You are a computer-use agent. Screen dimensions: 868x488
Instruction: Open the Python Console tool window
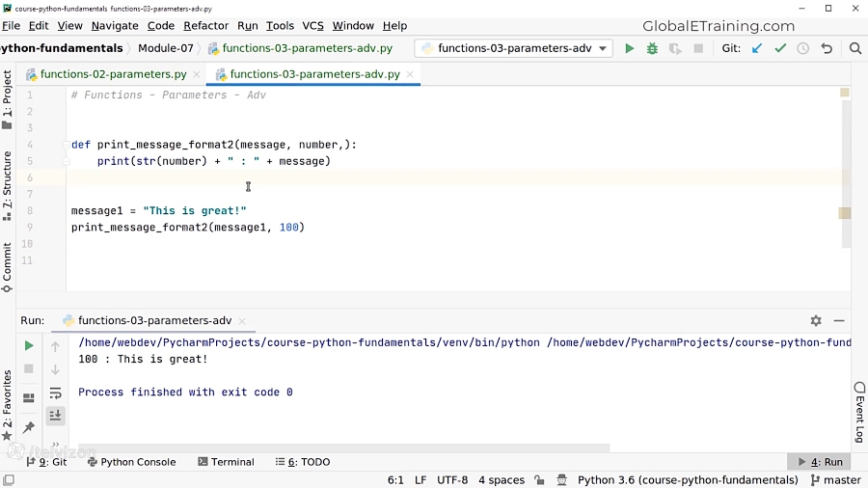(131, 462)
